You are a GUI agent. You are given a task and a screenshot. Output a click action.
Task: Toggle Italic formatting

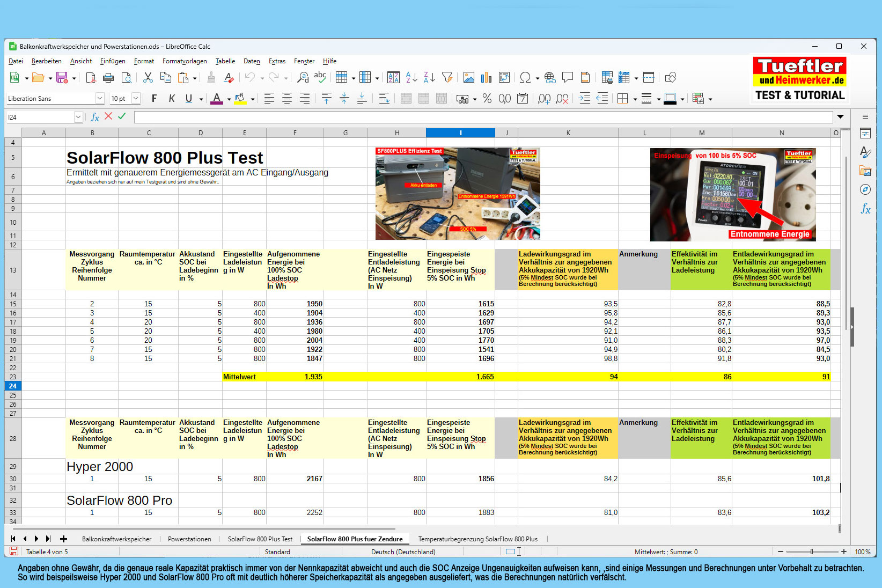click(x=172, y=99)
